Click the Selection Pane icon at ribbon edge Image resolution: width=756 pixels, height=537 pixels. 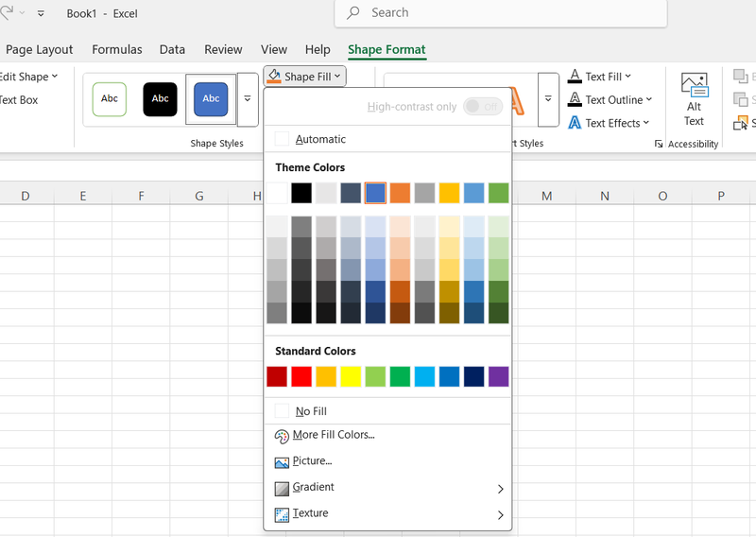(741, 124)
